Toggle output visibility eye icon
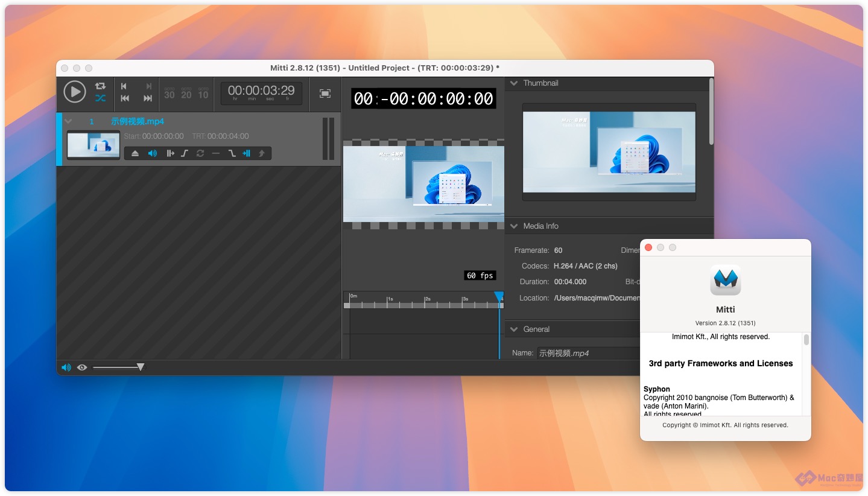The width and height of the screenshot is (868, 496). coord(82,367)
